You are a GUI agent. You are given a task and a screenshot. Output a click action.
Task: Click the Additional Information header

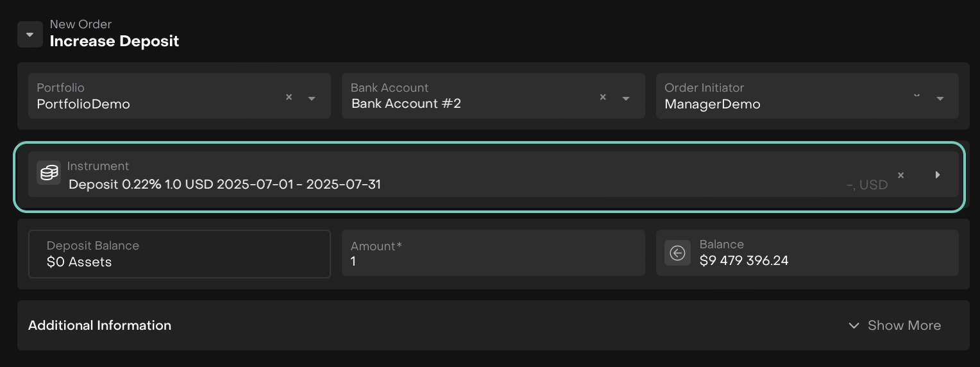pos(99,325)
